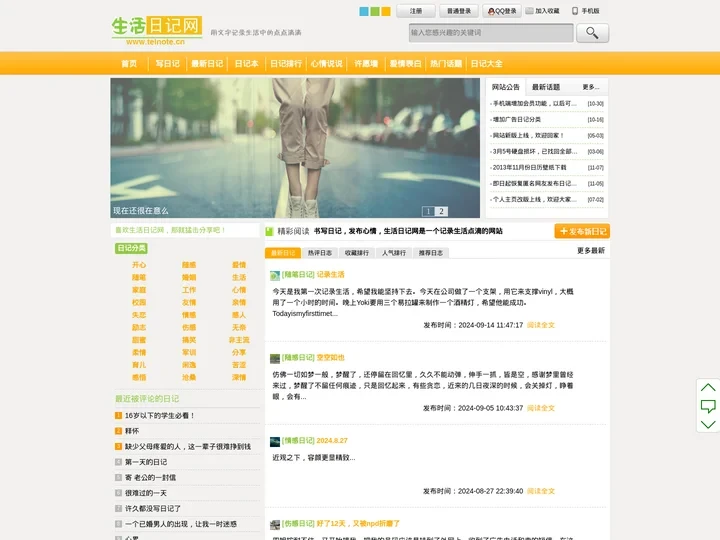Click avatar icon next to 记录生活

[x=275, y=276]
